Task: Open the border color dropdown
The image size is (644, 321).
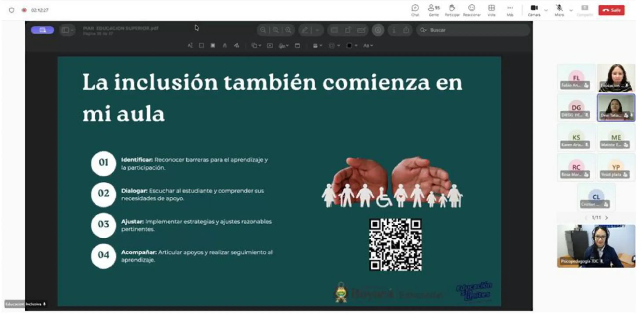Action: 334,46
